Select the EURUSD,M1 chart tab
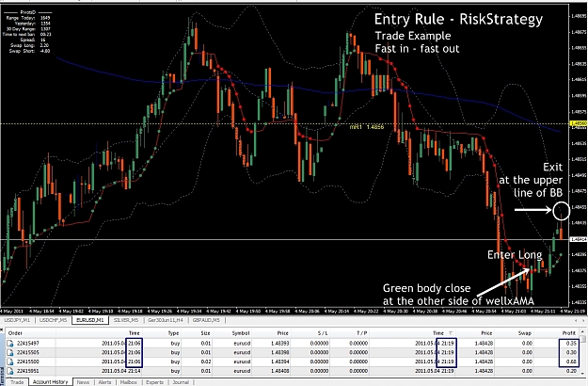588x386 pixels. point(90,320)
